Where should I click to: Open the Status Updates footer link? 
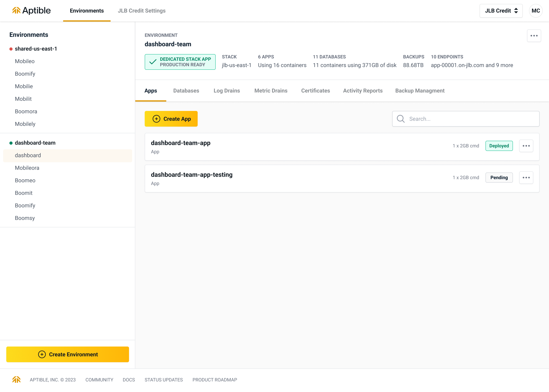[164, 380]
